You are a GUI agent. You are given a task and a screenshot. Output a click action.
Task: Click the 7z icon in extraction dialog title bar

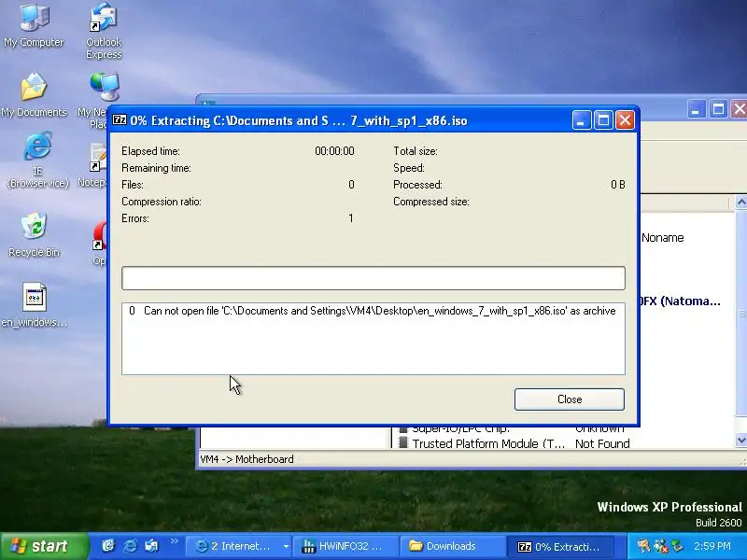tap(120, 120)
